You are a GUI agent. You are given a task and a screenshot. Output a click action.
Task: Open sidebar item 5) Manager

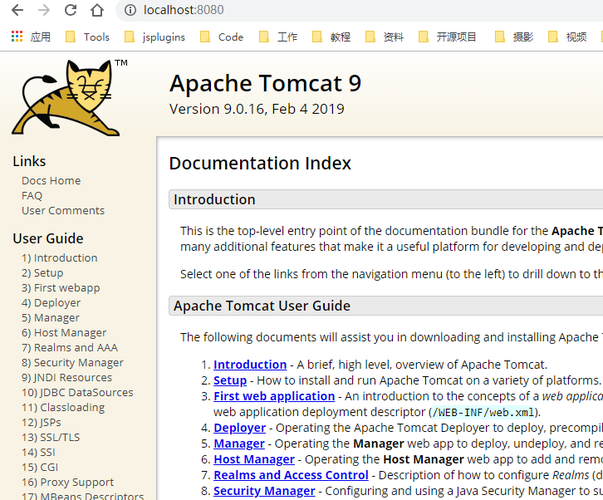(50, 318)
